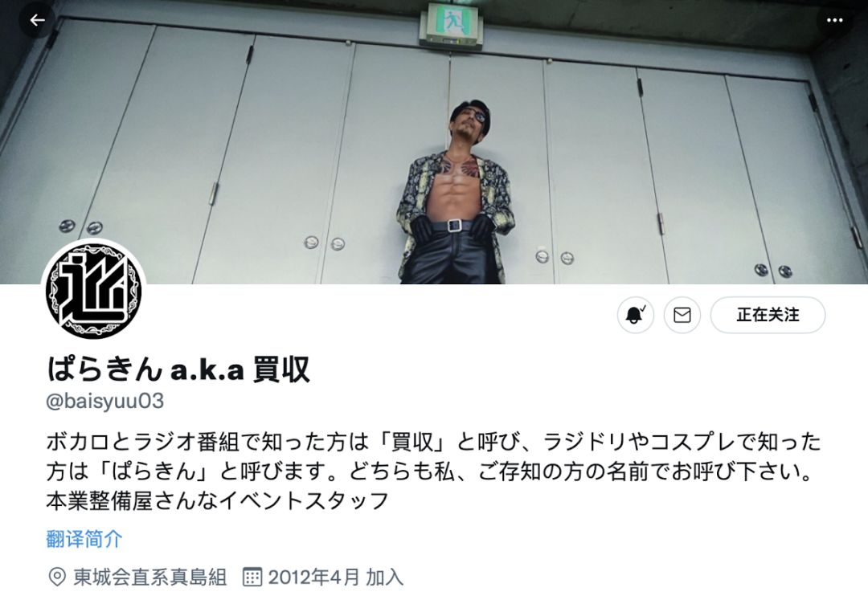The height and width of the screenshot is (604, 868).
Task: Click the bio line starting with ボカロとラジオ番組
Action: point(433,442)
